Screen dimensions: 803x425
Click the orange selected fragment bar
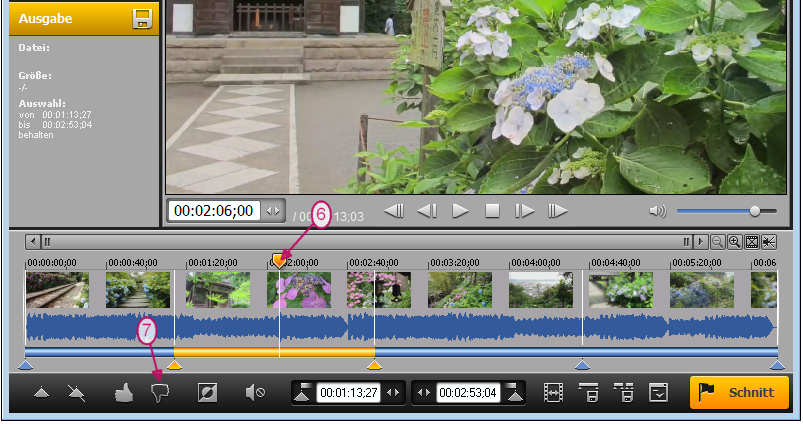(x=274, y=352)
